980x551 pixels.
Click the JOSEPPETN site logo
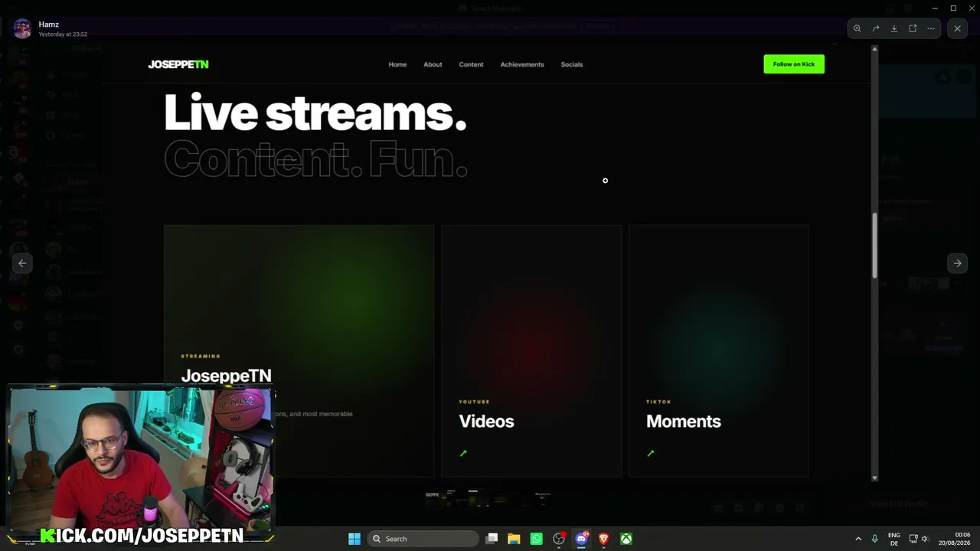pyautogui.click(x=178, y=64)
